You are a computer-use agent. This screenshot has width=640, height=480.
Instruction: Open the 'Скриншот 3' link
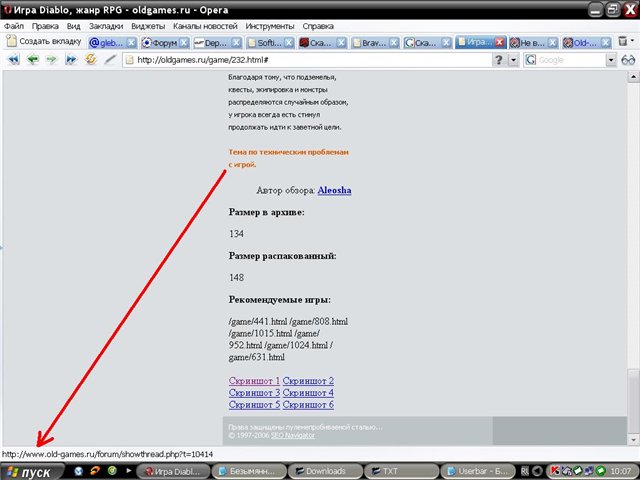[x=254, y=393]
